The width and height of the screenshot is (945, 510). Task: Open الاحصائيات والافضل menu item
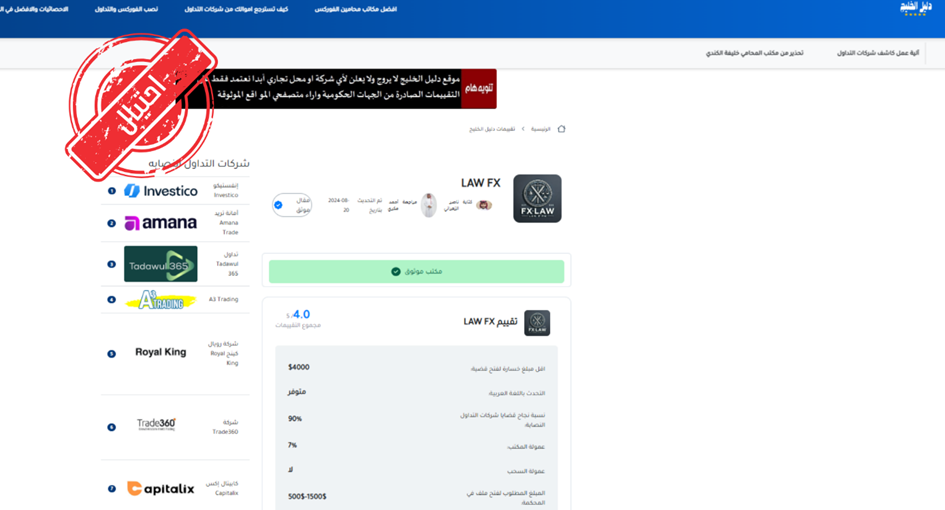tap(34, 9)
